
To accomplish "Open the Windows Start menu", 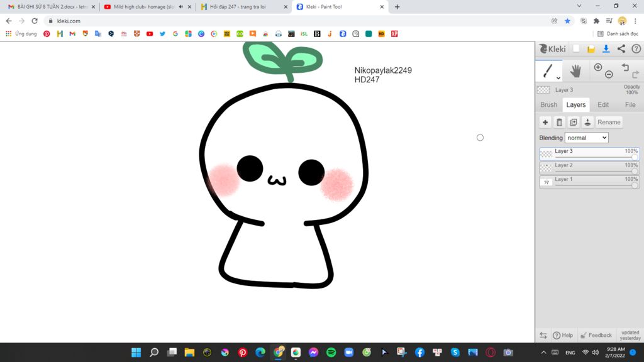I will (136, 352).
